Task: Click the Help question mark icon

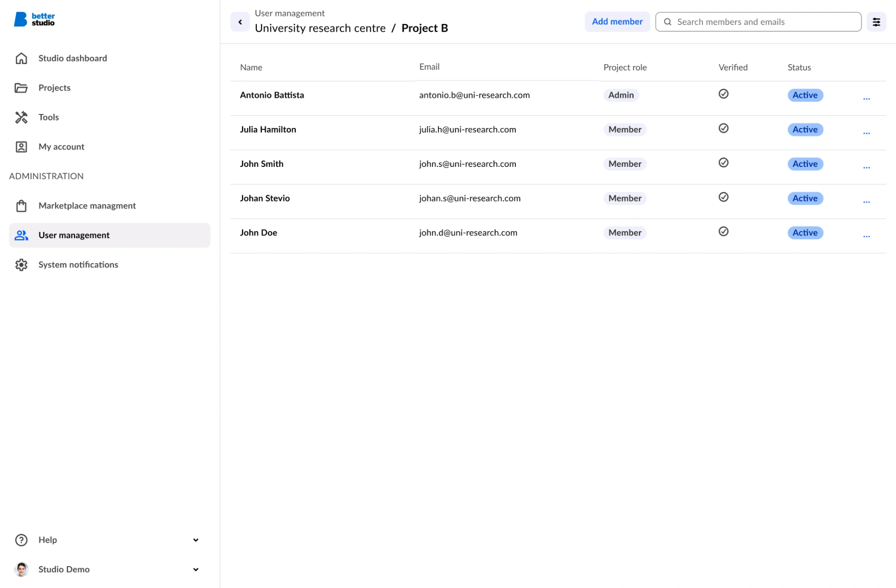Action: (x=21, y=540)
